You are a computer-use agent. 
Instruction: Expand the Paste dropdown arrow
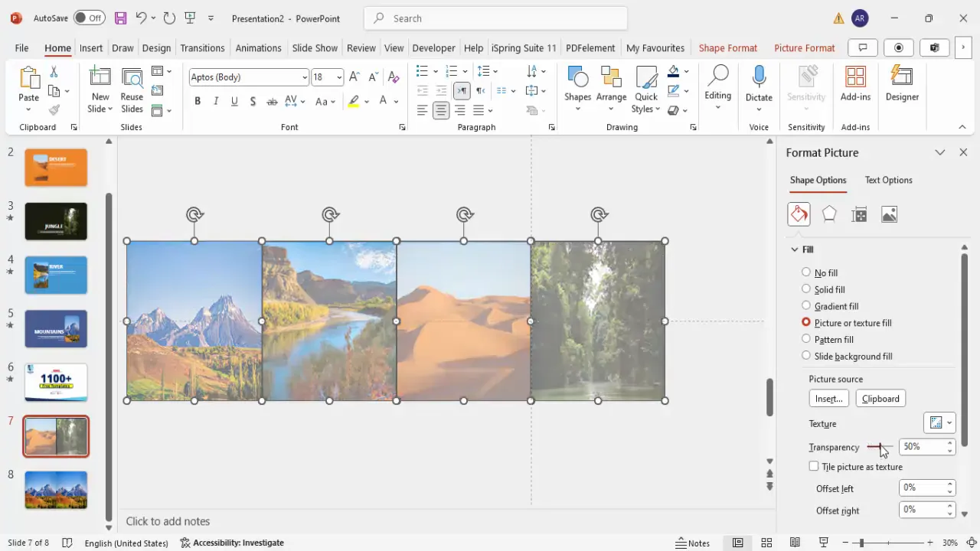click(x=28, y=109)
